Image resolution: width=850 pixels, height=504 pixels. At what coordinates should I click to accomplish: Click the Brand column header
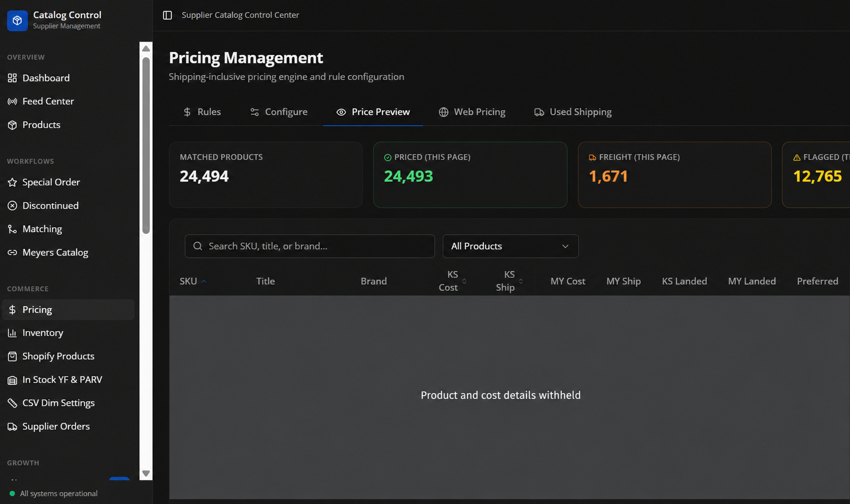point(374,281)
